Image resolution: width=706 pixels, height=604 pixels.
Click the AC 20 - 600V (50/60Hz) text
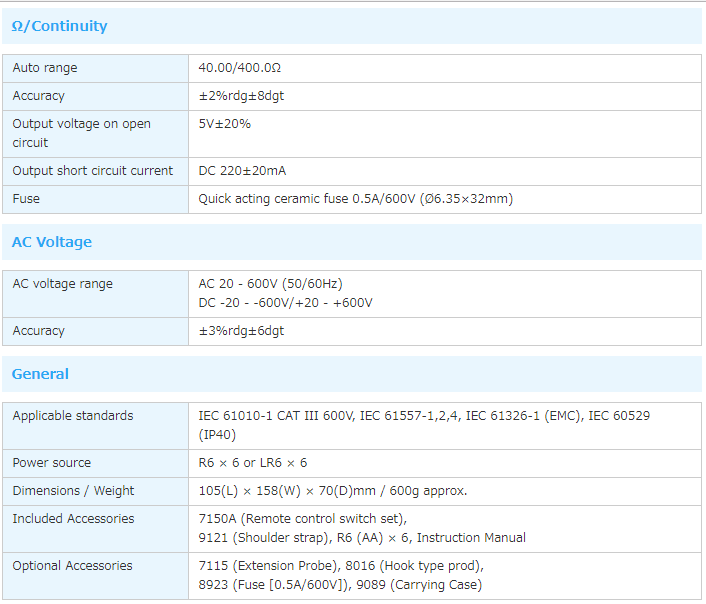pyautogui.click(x=270, y=284)
